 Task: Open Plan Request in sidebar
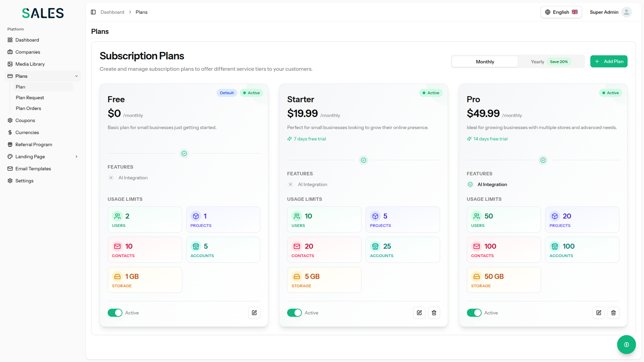coord(30,98)
